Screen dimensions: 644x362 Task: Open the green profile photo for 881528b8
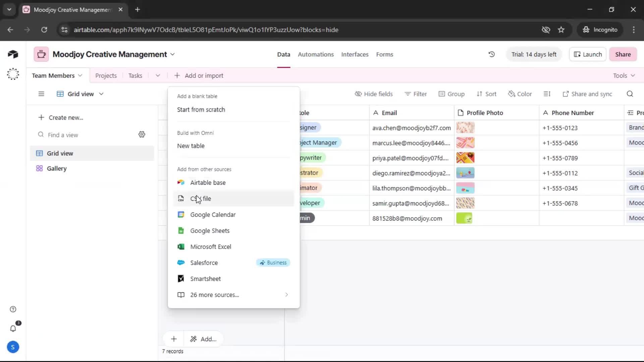pos(464,218)
